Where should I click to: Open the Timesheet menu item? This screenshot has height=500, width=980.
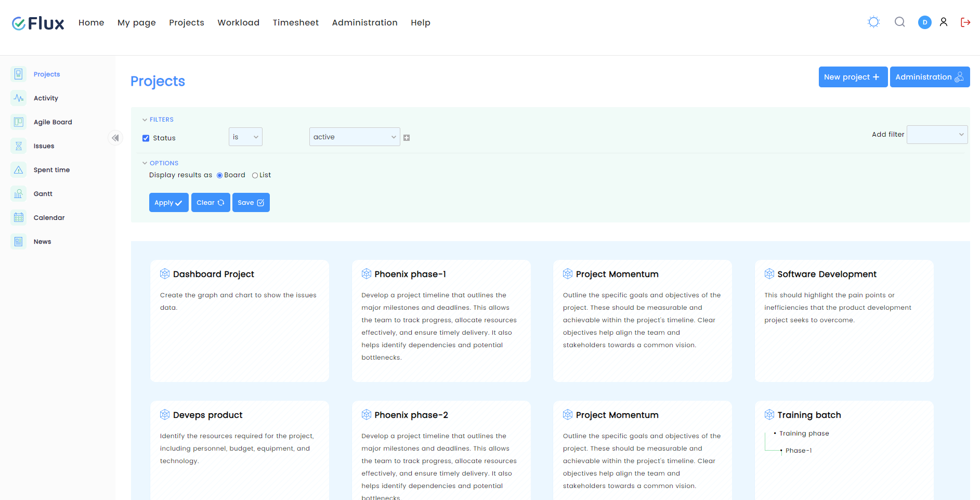(x=295, y=23)
